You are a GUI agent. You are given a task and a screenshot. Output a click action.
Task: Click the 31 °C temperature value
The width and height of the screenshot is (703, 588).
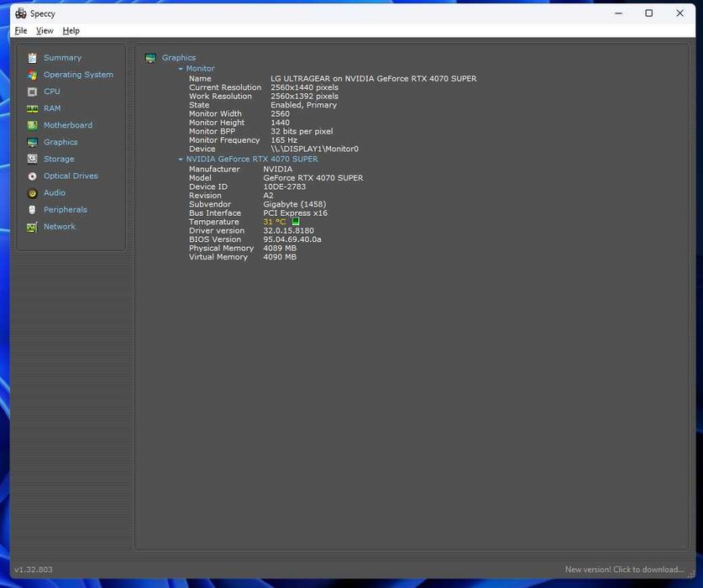[275, 222]
